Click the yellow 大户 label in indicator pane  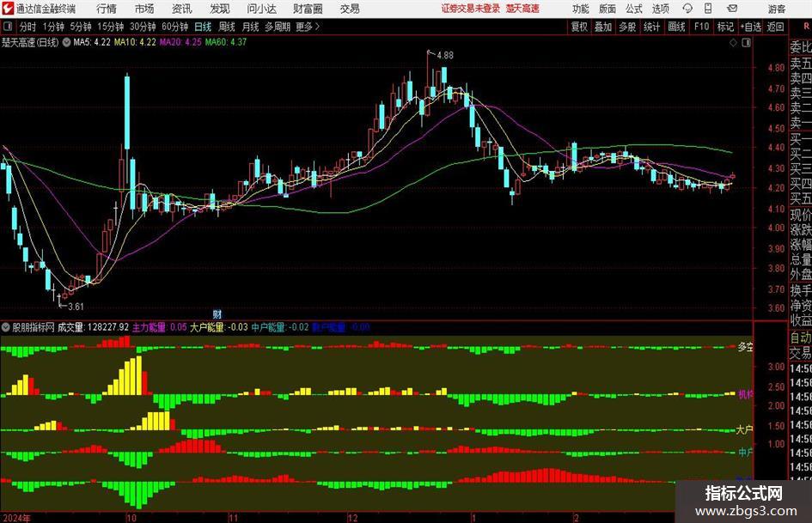tap(744, 429)
